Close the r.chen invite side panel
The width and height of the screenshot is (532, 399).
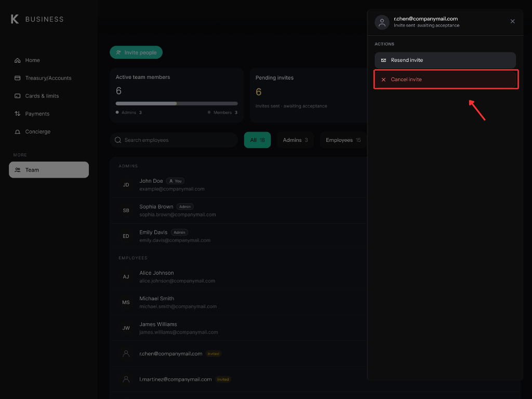pos(512,21)
